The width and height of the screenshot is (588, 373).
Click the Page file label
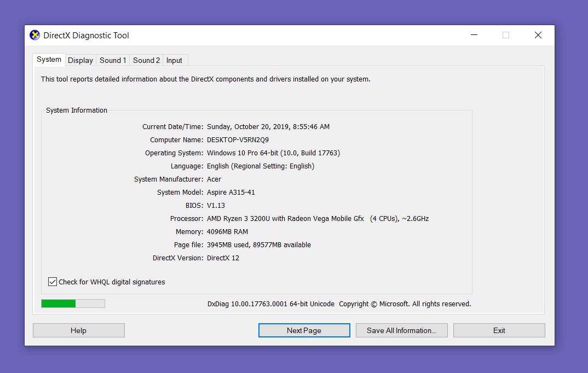pos(189,244)
